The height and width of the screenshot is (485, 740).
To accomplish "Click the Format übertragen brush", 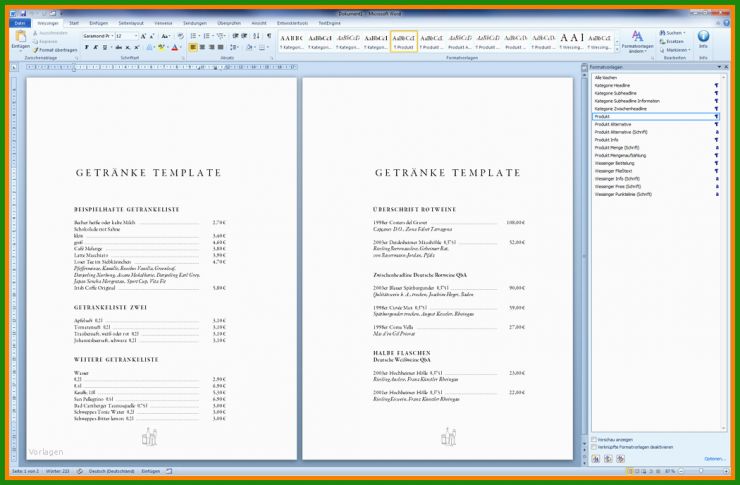I will pyautogui.click(x=55, y=50).
